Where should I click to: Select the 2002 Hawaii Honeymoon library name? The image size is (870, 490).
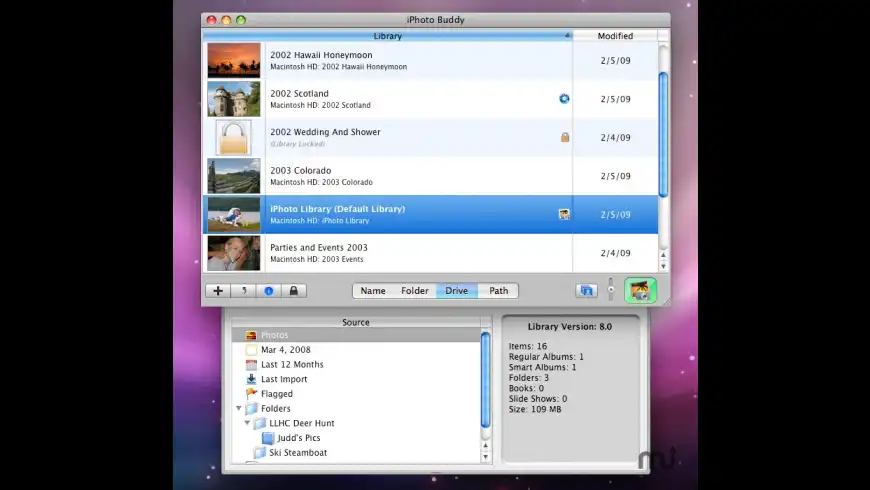[321, 55]
